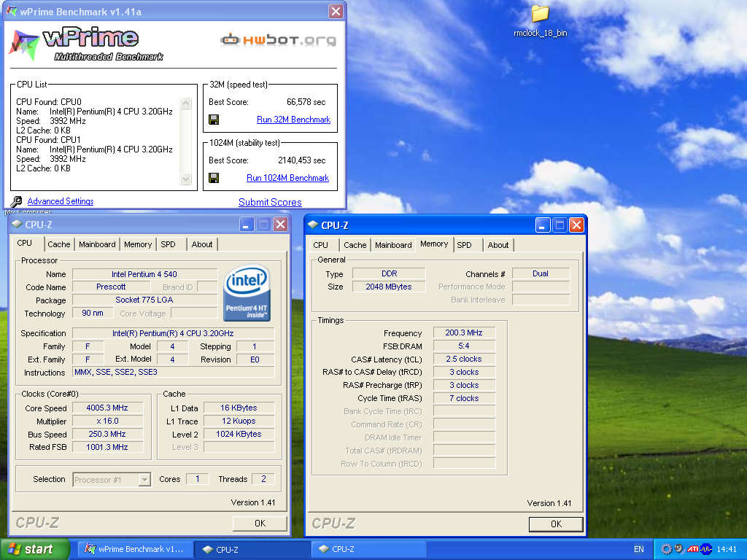Viewport: 747px width, 560px height.
Task: Click the Level 2 cache value 1024 KBytes
Action: point(239,434)
